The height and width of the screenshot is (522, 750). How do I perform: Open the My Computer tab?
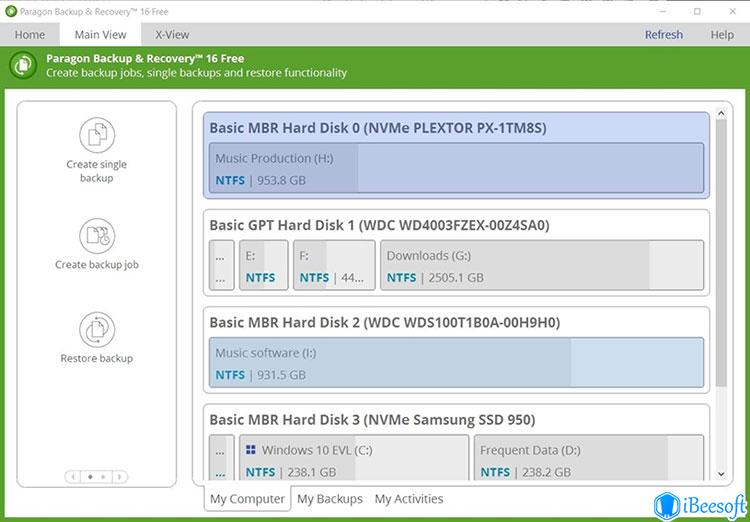247,499
